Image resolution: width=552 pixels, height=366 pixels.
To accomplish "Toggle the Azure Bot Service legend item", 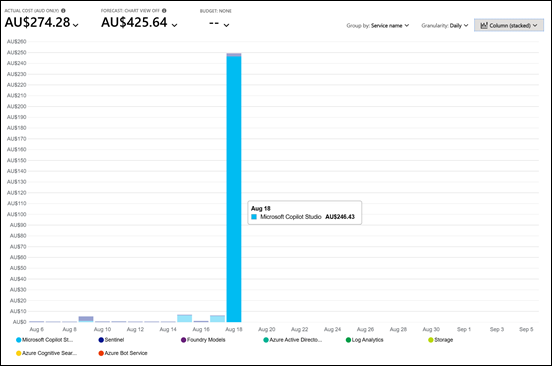I will tap(123, 353).
